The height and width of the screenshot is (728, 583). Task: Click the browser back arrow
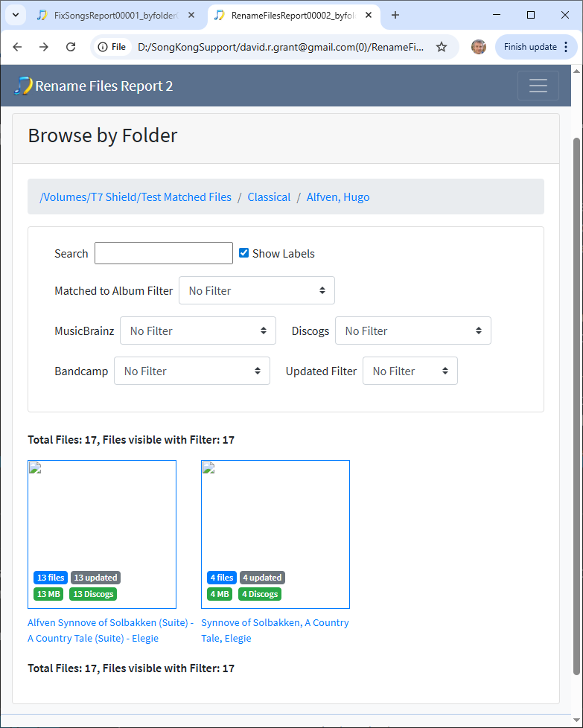(17, 47)
